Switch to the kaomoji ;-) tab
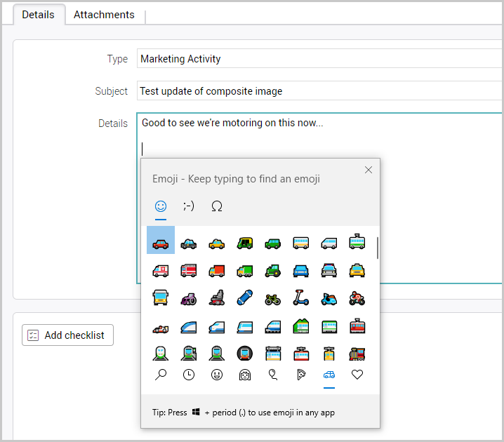The image size is (504, 442). click(189, 206)
